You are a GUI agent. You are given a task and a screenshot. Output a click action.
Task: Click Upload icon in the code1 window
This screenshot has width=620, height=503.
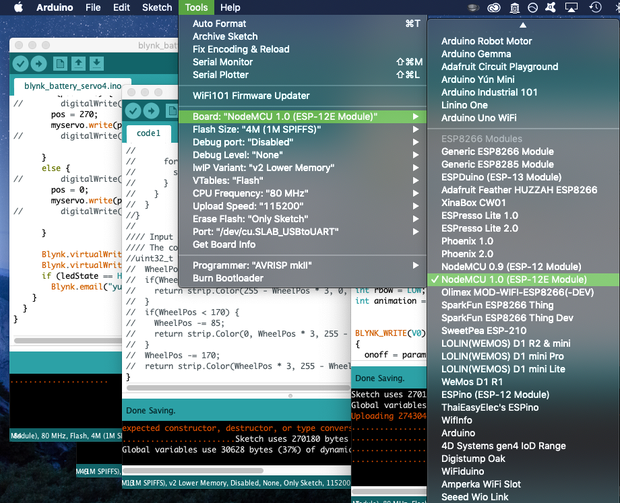[x=151, y=111]
